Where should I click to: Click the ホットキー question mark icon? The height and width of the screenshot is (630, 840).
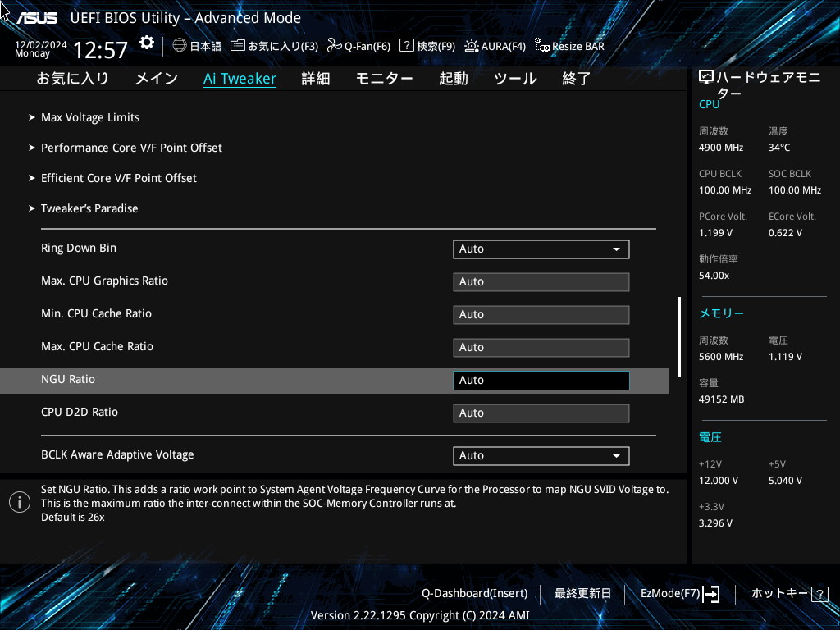coord(819,593)
